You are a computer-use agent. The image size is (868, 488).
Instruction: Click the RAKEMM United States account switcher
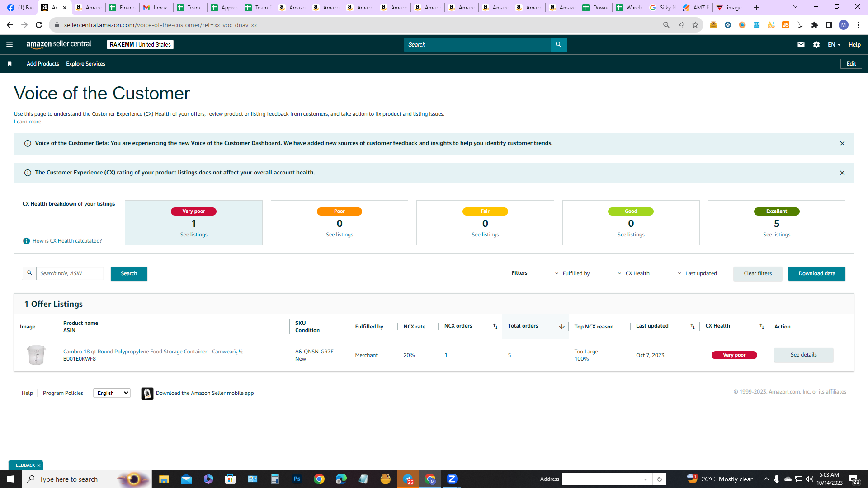click(x=140, y=44)
